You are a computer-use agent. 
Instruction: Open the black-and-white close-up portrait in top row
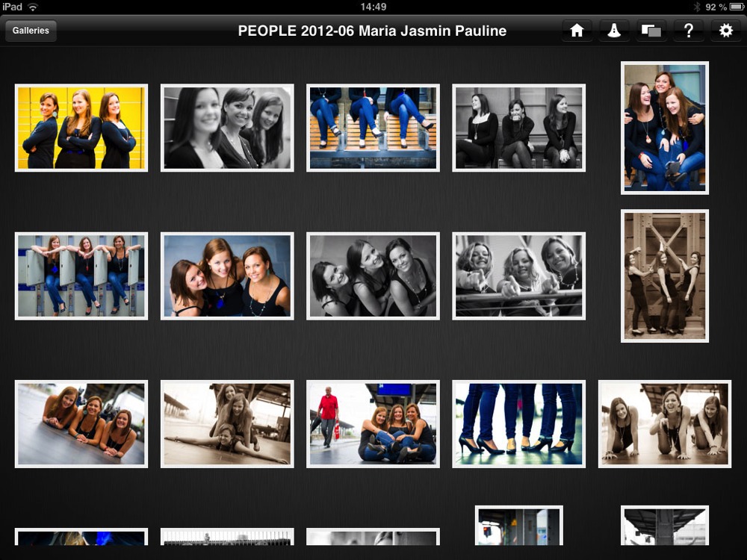(227, 128)
